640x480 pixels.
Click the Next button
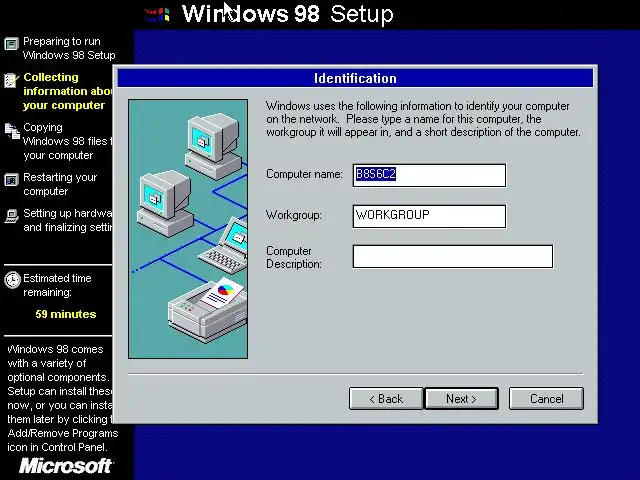(462, 398)
